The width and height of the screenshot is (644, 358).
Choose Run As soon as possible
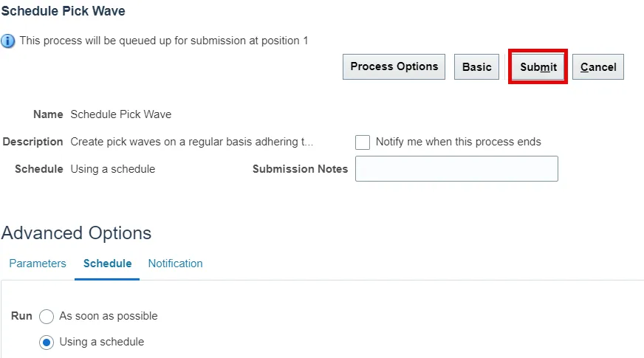coord(47,317)
